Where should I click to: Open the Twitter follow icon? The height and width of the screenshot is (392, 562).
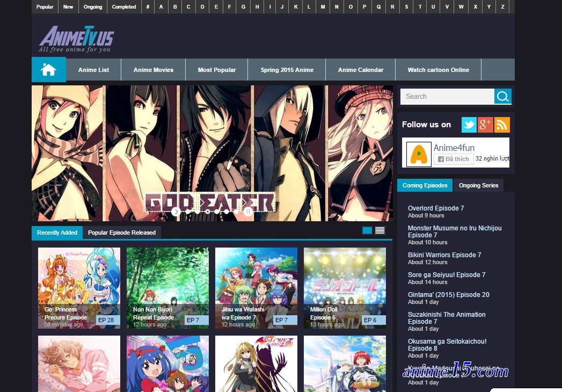click(469, 125)
